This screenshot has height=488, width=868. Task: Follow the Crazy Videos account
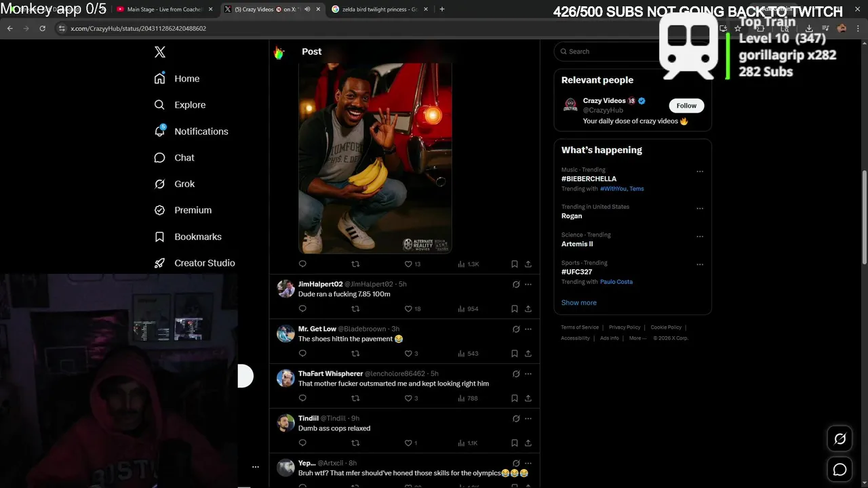pyautogui.click(x=686, y=106)
